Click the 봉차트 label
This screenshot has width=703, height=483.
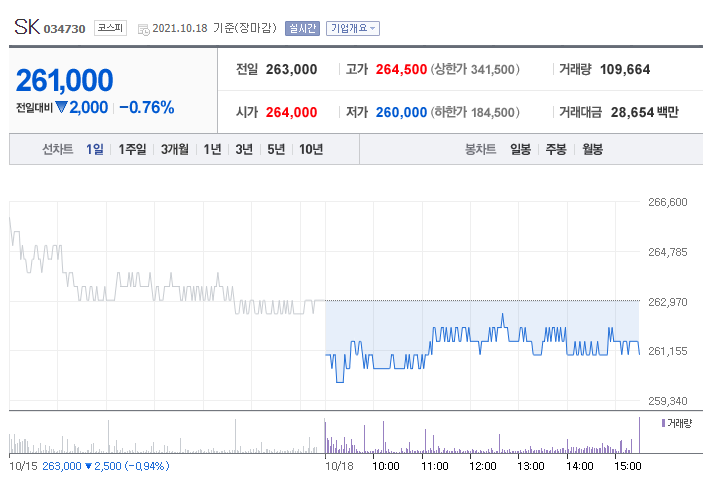click(x=481, y=149)
